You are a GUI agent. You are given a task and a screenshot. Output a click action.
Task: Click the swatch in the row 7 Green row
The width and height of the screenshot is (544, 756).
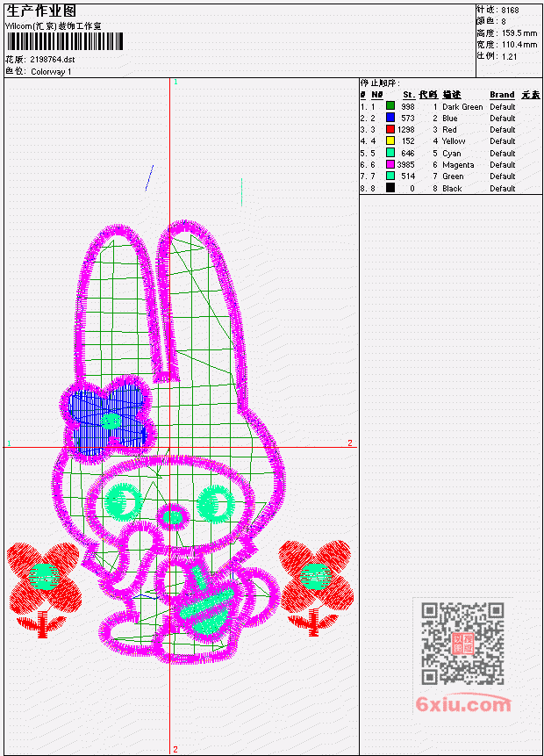coord(390,176)
